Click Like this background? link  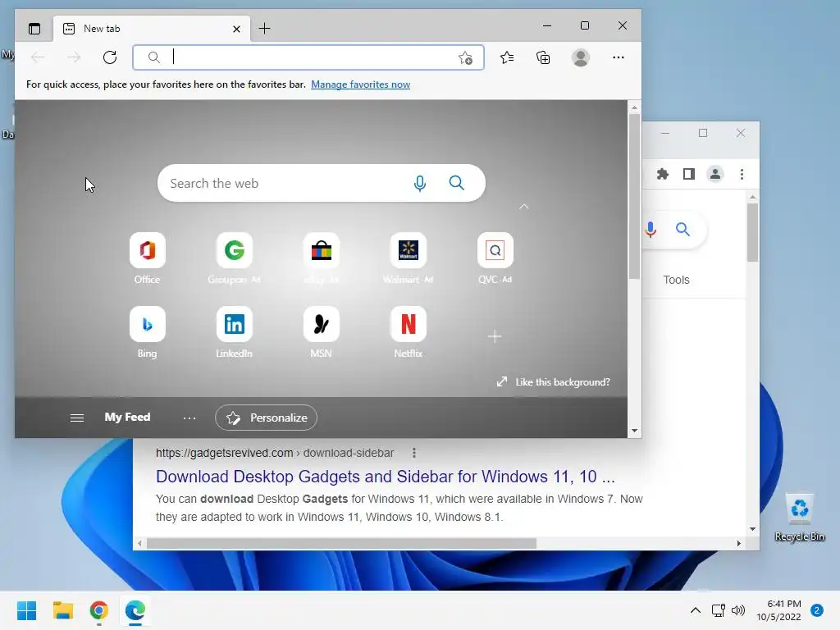tap(554, 382)
